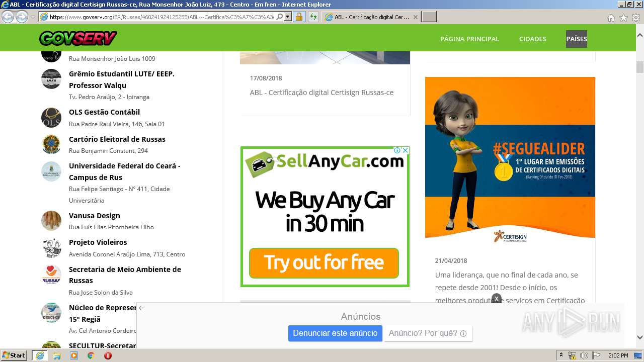Click the refresh page icon
Image resolution: width=644 pixels, height=362 pixels.
point(313,17)
